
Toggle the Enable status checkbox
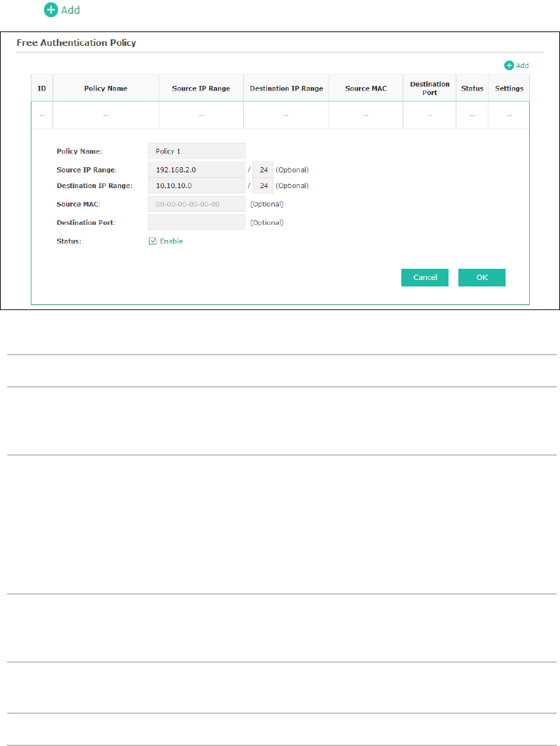153,241
